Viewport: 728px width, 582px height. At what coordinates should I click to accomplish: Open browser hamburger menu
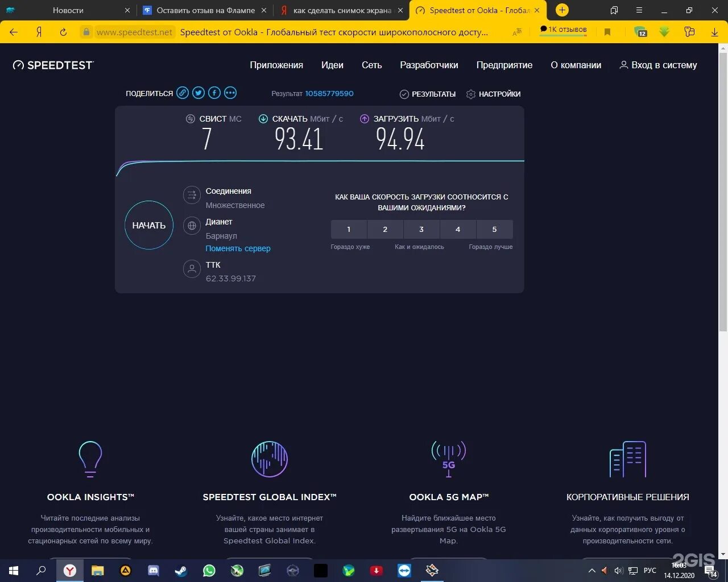(x=639, y=10)
